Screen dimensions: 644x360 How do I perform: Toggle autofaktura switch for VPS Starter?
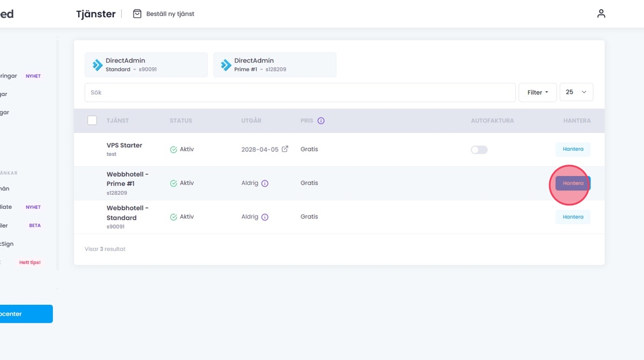pos(479,150)
